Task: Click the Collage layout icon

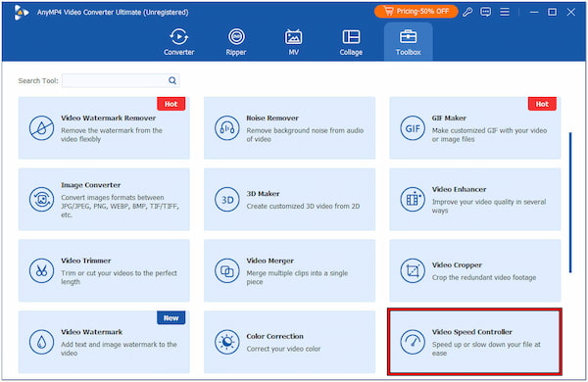Action: pos(351,37)
